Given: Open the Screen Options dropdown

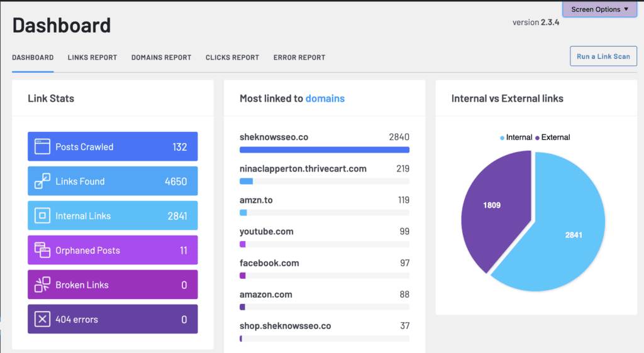Looking at the screenshot, I should coord(599,9).
